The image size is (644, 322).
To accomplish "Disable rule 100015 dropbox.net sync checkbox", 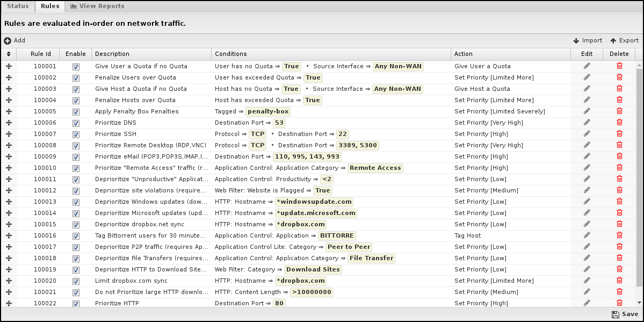I will tap(76, 225).
